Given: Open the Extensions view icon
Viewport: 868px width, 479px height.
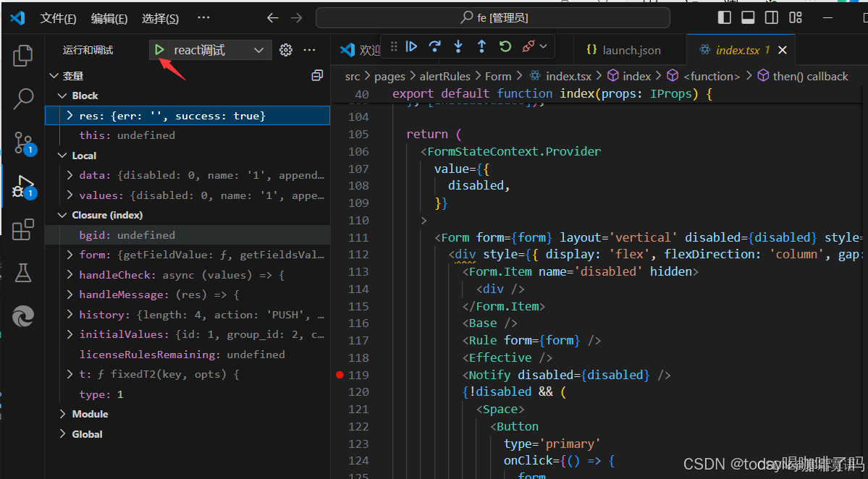Looking at the screenshot, I should coord(22,229).
